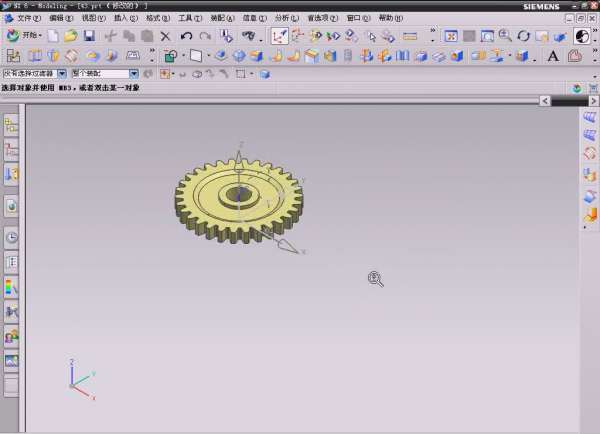The width and height of the screenshot is (600, 434).
Task: Select the Rotate view tool
Action: tap(523, 36)
